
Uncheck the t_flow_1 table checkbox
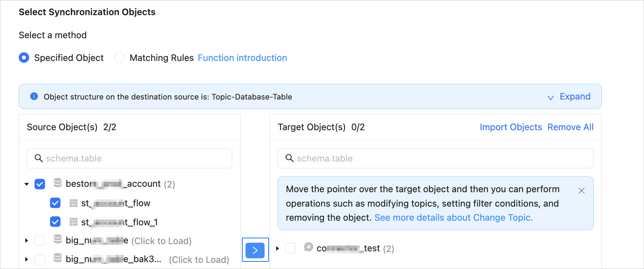[x=55, y=222]
